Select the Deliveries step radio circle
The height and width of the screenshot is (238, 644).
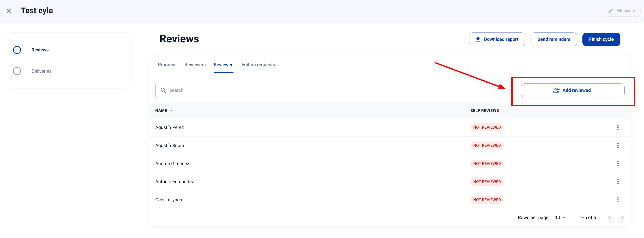17,71
